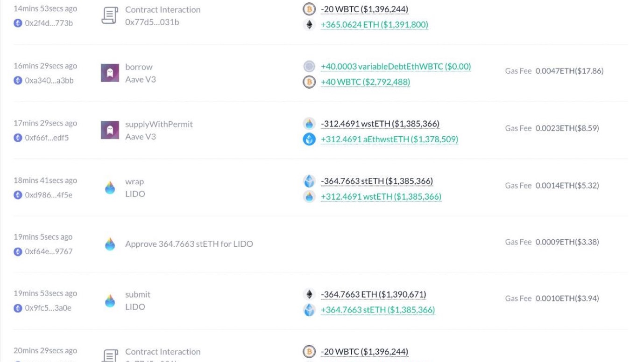Open transaction hash 0xd986...4f5e
Image resolution: width=644 pixels, height=362 pixels.
[x=49, y=195]
